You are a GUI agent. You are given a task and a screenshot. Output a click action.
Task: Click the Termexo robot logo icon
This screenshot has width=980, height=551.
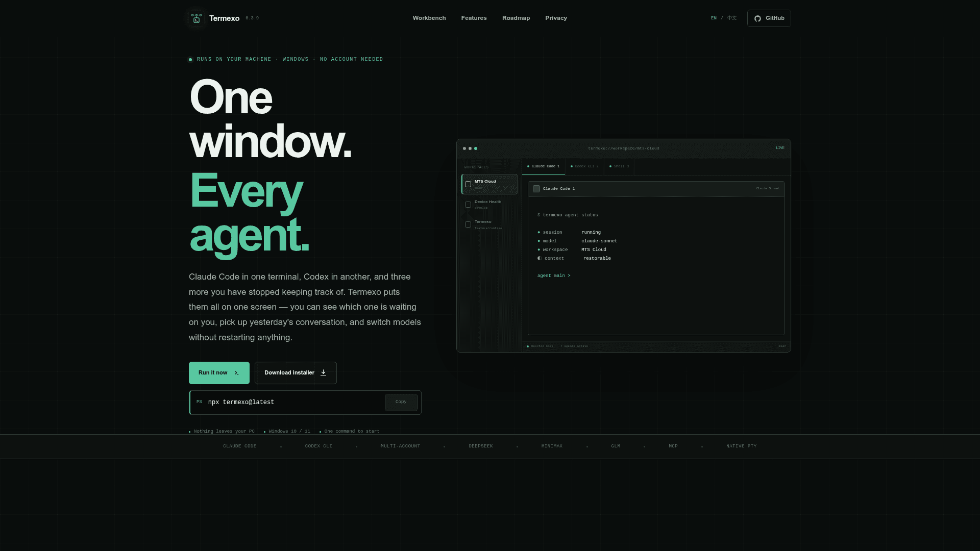(197, 18)
